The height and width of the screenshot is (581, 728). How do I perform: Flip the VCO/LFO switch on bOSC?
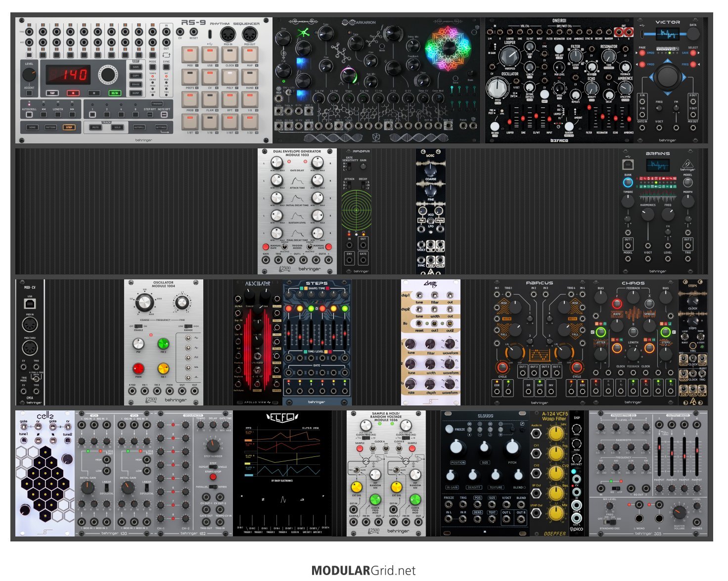point(431,221)
